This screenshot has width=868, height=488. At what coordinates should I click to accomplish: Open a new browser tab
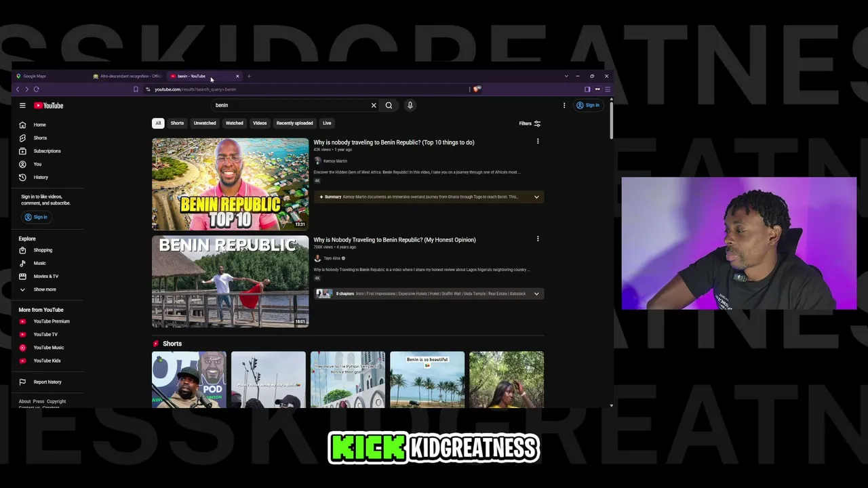(249, 76)
